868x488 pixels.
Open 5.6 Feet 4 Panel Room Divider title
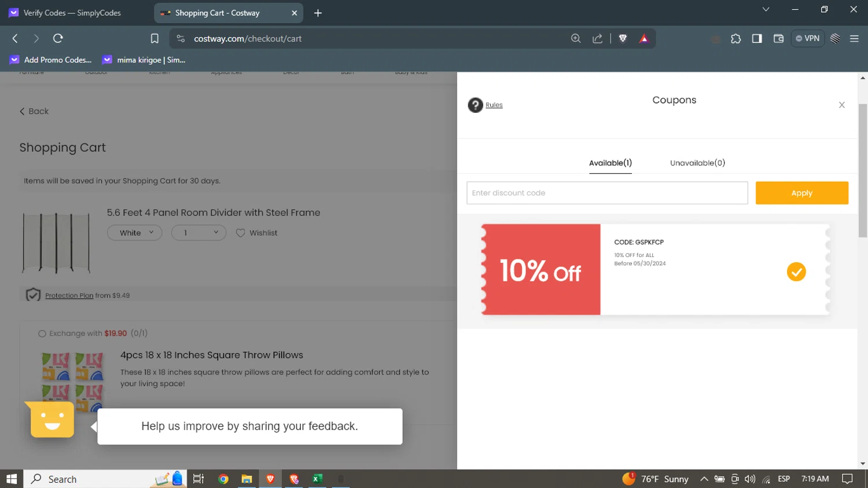click(214, 212)
